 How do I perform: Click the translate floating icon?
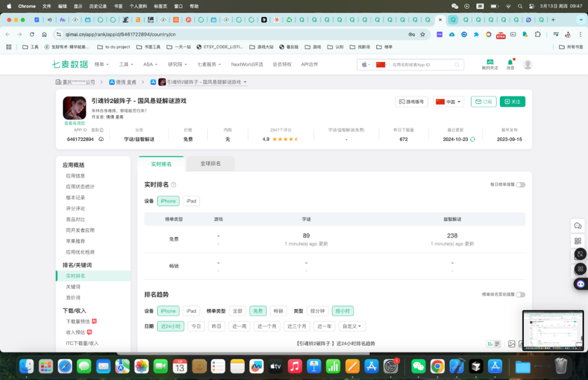point(580,254)
